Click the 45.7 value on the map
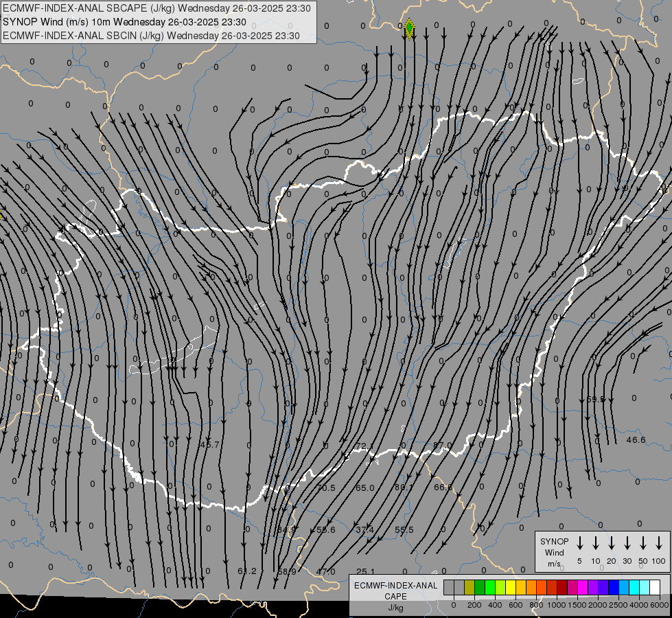This screenshot has height=618, width=672. coord(209,445)
